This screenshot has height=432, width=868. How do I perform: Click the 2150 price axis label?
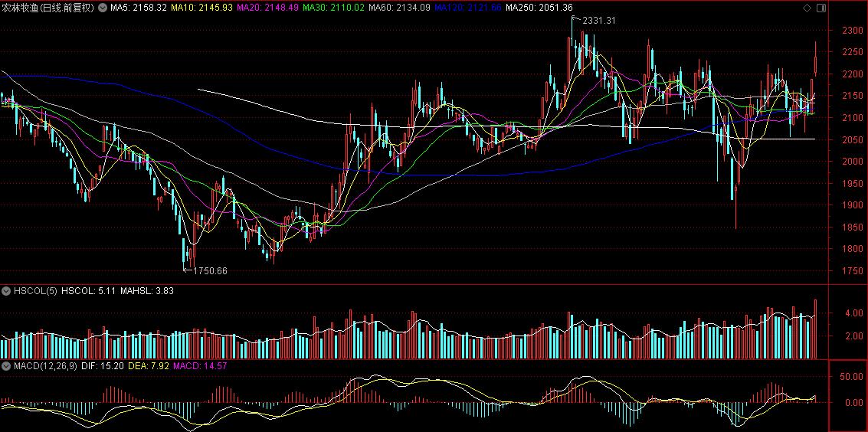click(851, 96)
